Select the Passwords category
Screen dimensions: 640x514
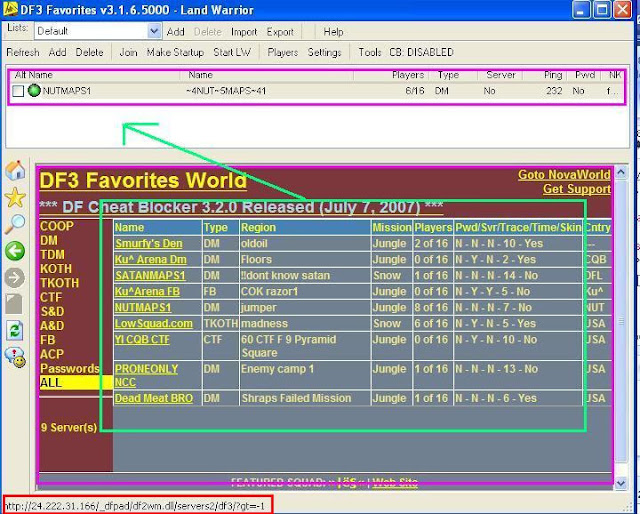[70, 369]
